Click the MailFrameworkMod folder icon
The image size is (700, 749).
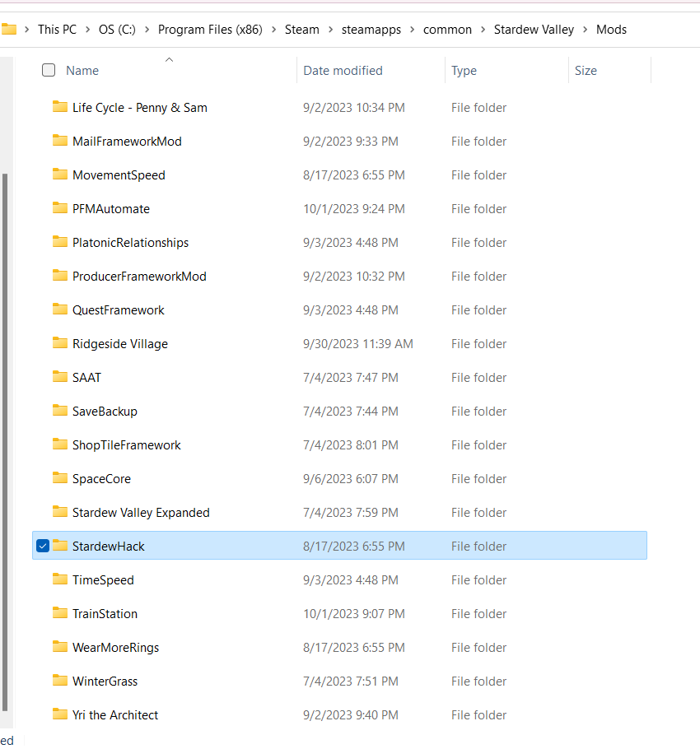(60, 141)
